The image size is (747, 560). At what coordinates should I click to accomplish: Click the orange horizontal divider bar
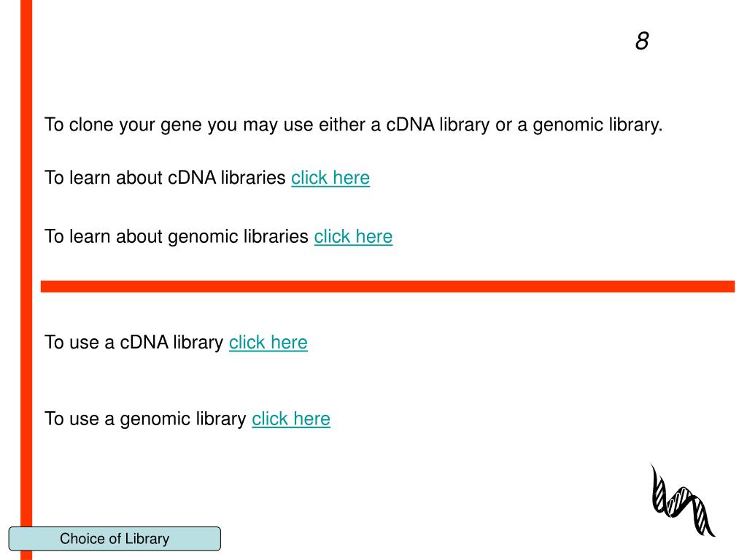pyautogui.click(x=388, y=286)
